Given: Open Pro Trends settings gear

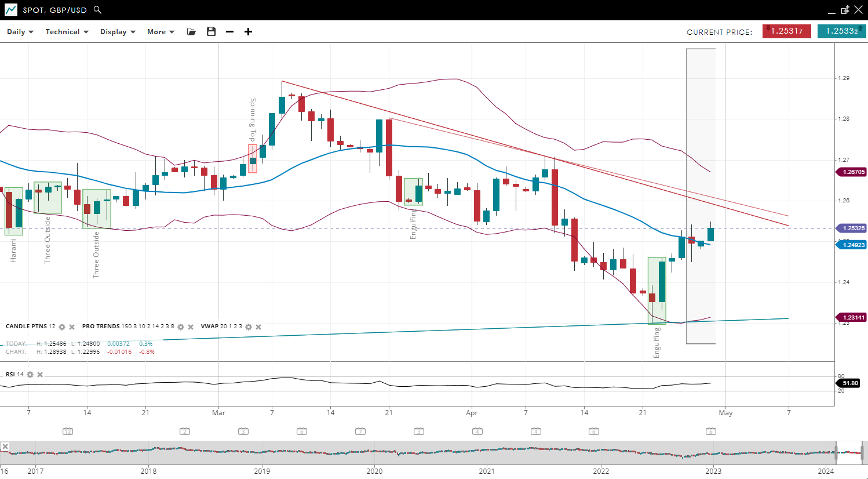Looking at the screenshot, I should (181, 327).
